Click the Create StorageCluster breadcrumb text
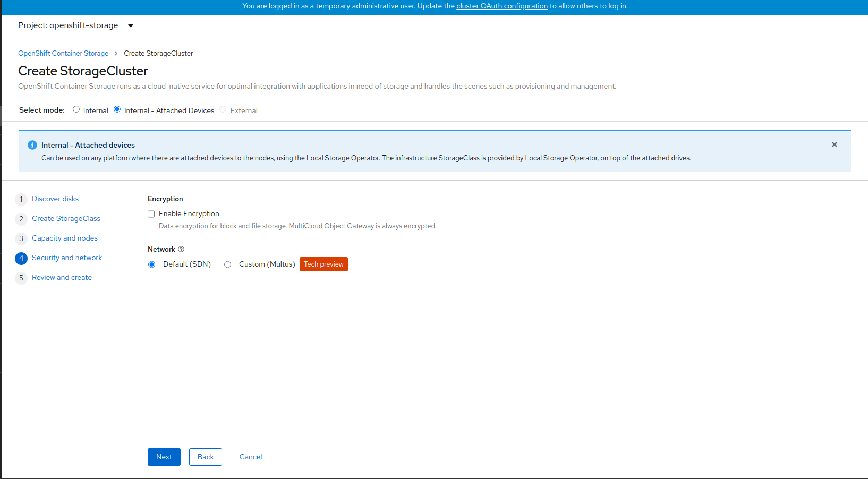 [x=158, y=53]
